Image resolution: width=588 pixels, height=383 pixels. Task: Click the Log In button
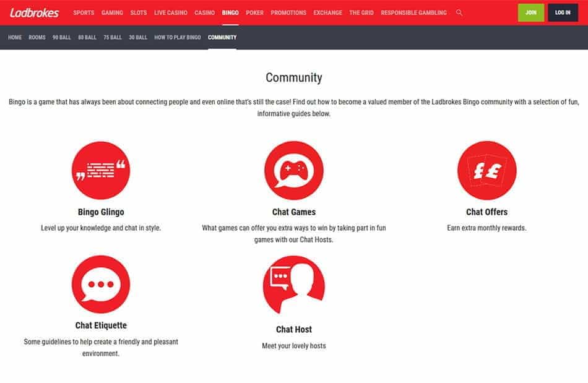click(563, 12)
